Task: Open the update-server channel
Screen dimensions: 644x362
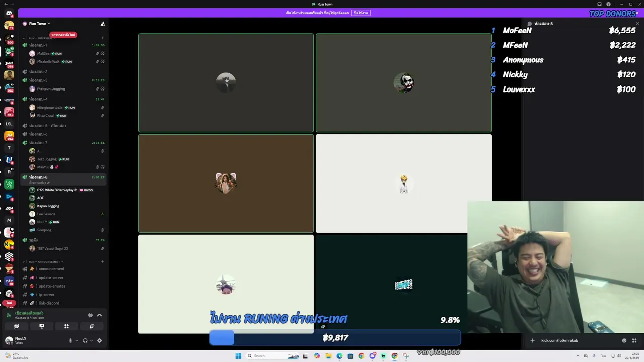Action: pos(63,278)
